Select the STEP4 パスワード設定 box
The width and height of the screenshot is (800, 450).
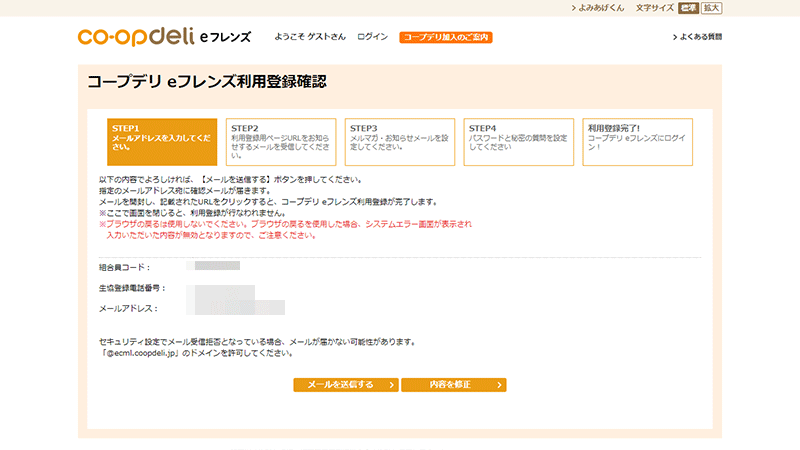[x=518, y=142]
